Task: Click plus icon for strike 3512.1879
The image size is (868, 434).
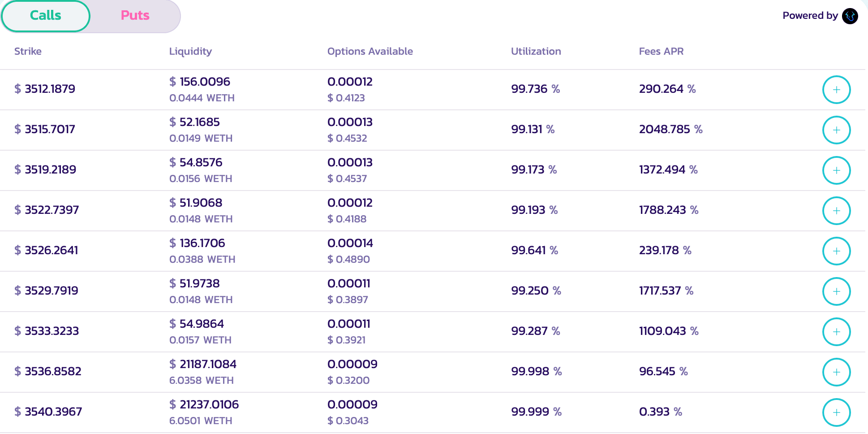Action: coord(836,90)
